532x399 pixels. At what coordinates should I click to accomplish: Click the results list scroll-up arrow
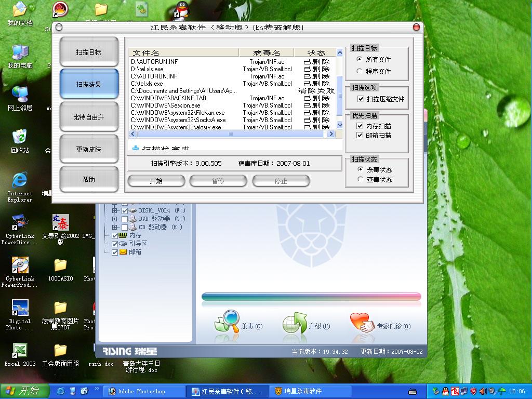[x=339, y=52]
